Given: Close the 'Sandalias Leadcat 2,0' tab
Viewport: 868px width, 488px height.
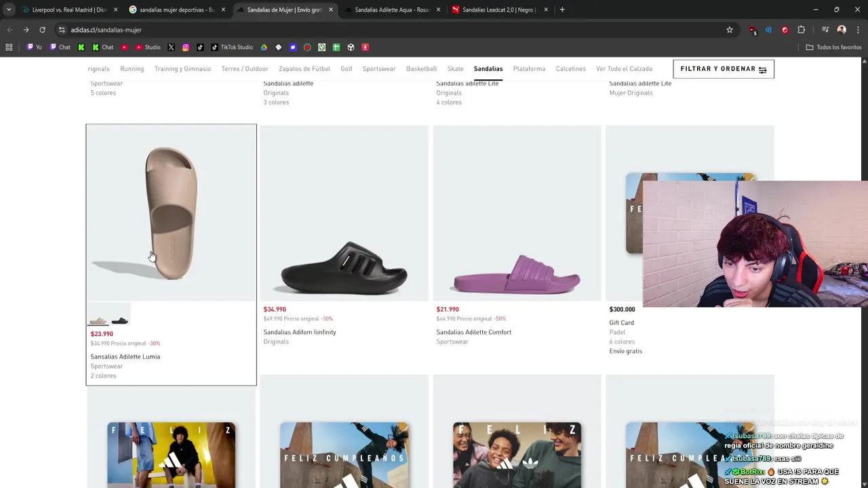Looking at the screenshot, I should point(546,9).
